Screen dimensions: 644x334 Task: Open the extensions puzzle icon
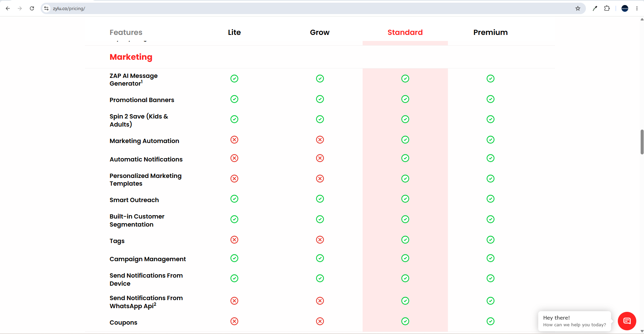(x=607, y=8)
